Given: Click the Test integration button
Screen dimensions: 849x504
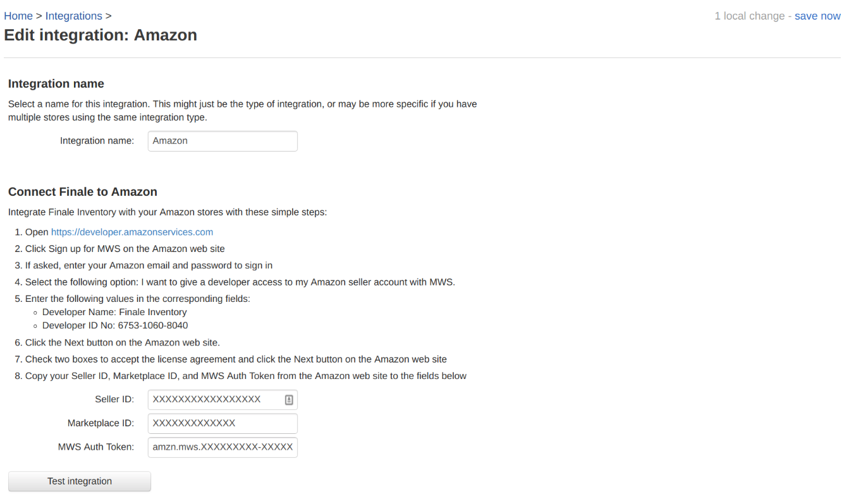Looking at the screenshot, I should click(80, 481).
